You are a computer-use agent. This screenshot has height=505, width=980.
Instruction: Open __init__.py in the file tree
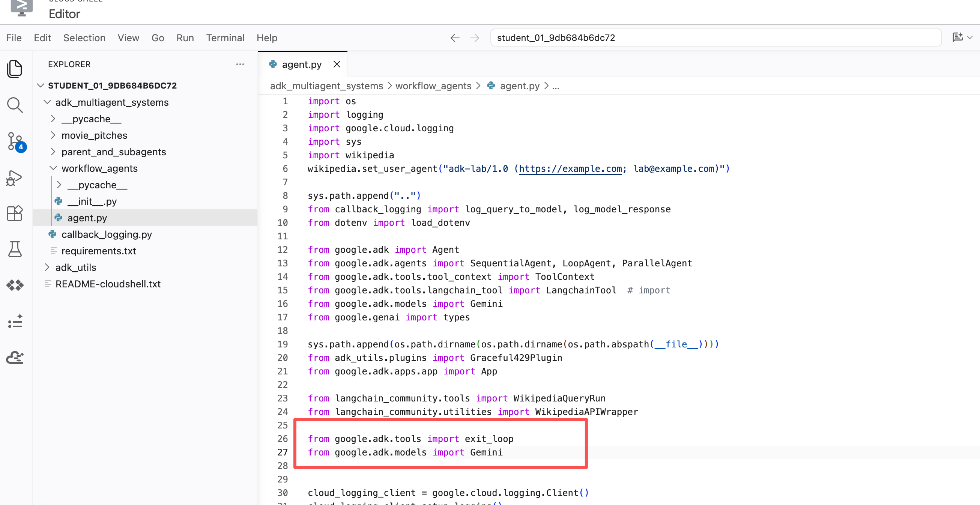[92, 201]
